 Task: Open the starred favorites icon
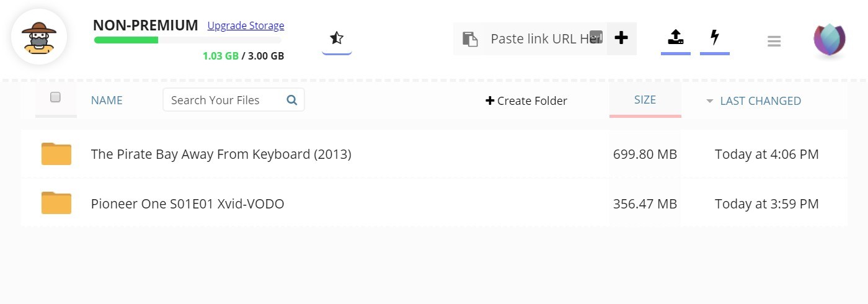coord(337,38)
